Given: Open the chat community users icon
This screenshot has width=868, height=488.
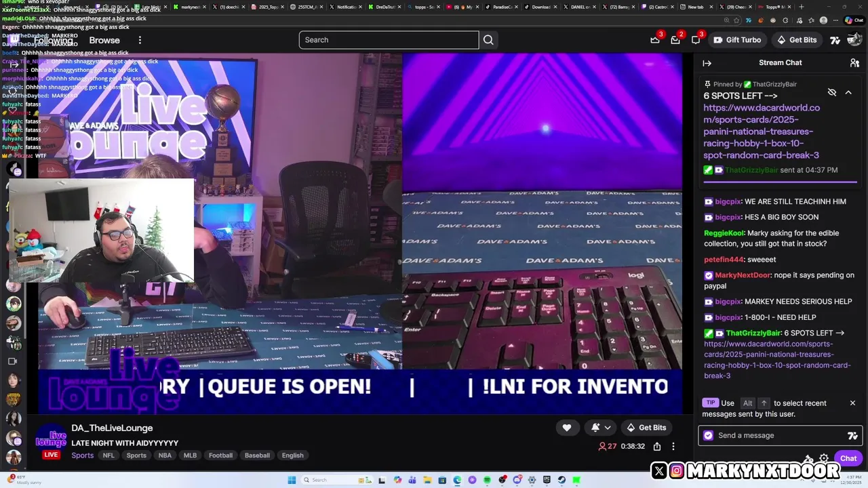Looking at the screenshot, I should tap(854, 63).
